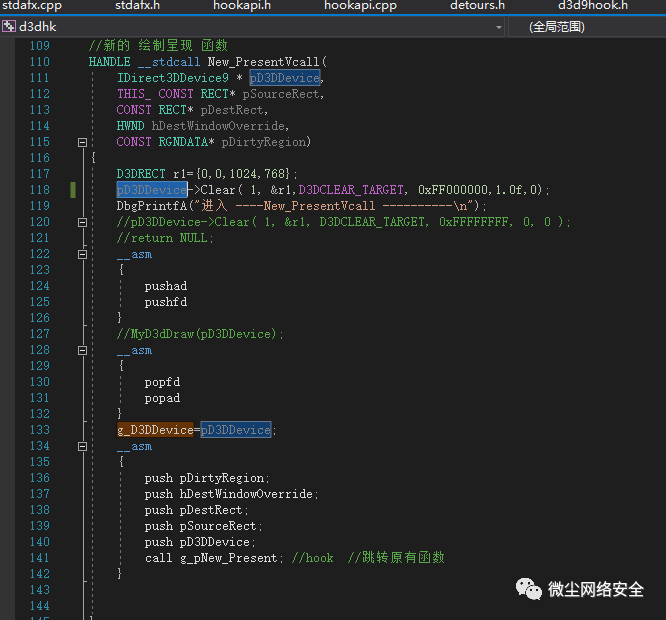Click the New_PresentVcall function name
The image size is (666, 620).
[x=263, y=62]
